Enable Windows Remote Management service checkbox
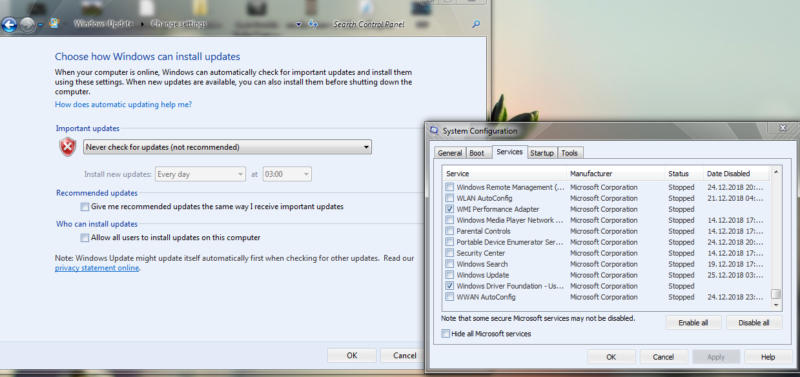800x377 pixels. pyautogui.click(x=449, y=187)
